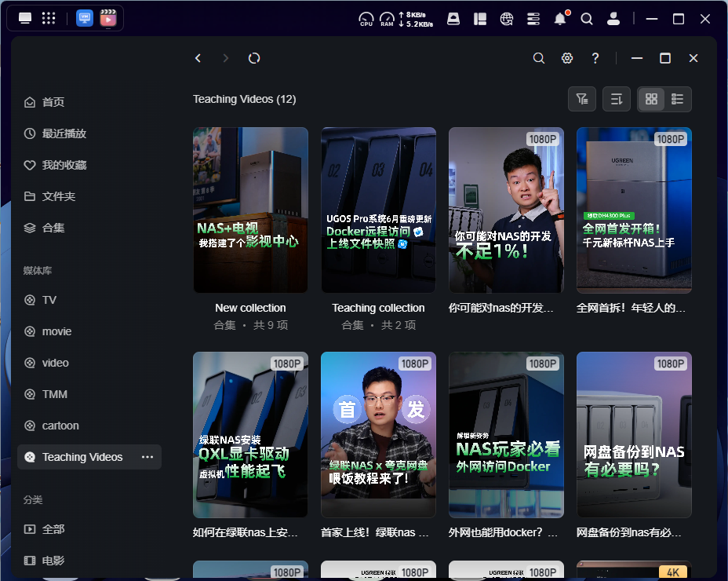The image size is (728, 581).
Task: Select the 最近播放 sidebar item
Action: coord(64,133)
